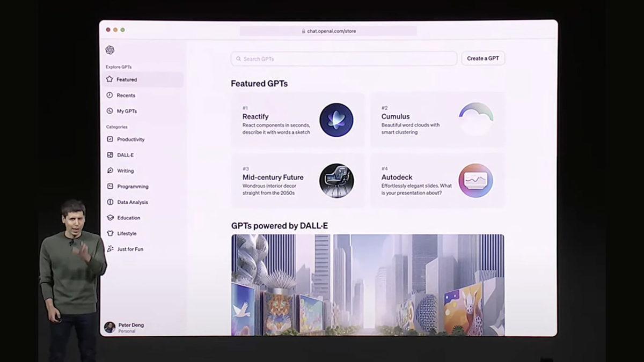Open Recents in the sidebar
Viewport: 644px width, 362px height.
coord(126,95)
